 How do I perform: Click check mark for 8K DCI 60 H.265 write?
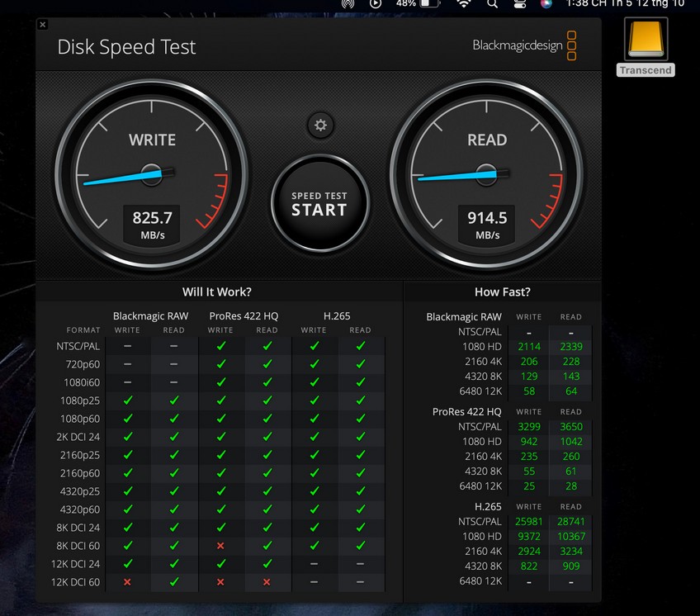click(x=315, y=546)
